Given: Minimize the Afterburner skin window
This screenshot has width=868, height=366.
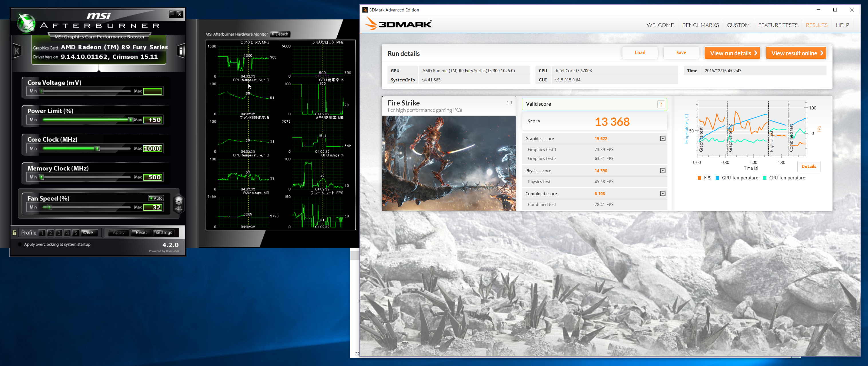Looking at the screenshot, I should (173, 14).
